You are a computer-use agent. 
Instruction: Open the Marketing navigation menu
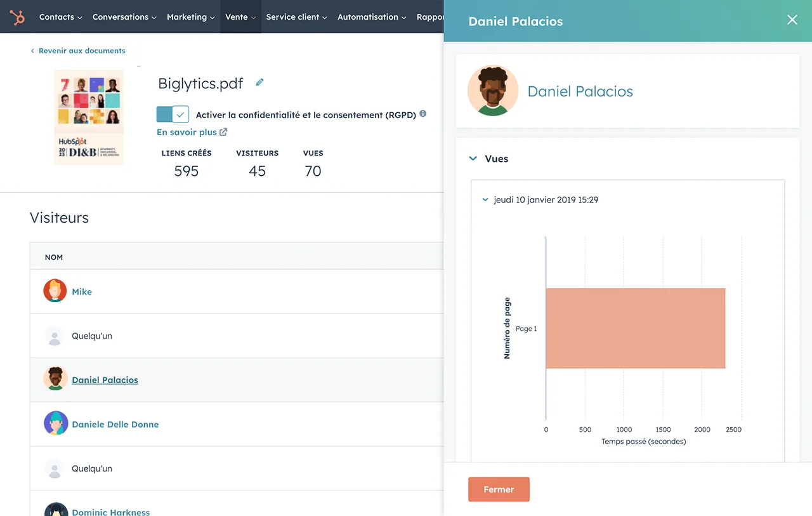[x=190, y=17]
